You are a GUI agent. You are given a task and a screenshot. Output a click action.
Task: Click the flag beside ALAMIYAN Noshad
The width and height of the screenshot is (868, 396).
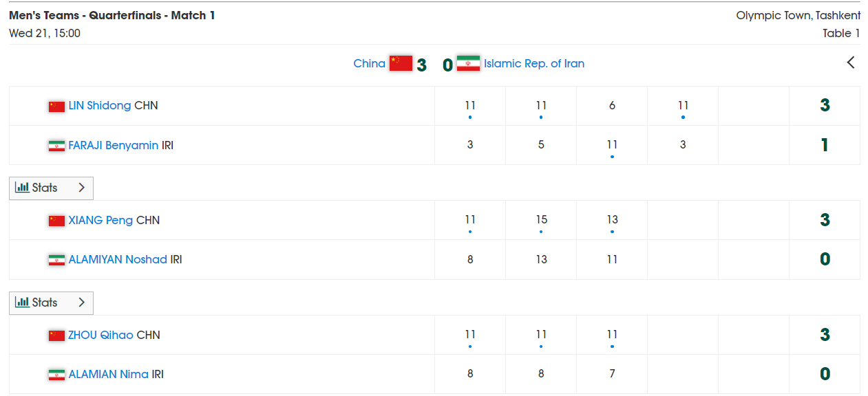(56, 260)
